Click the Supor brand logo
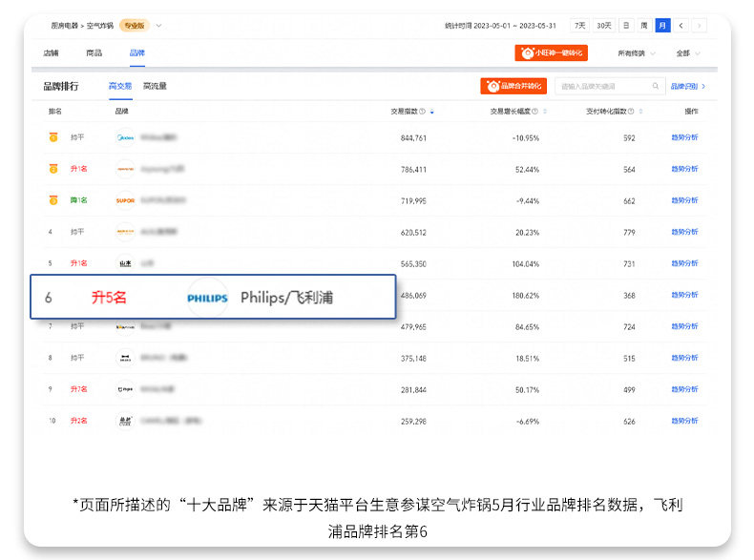This screenshot has width=754, height=560. coord(125,200)
